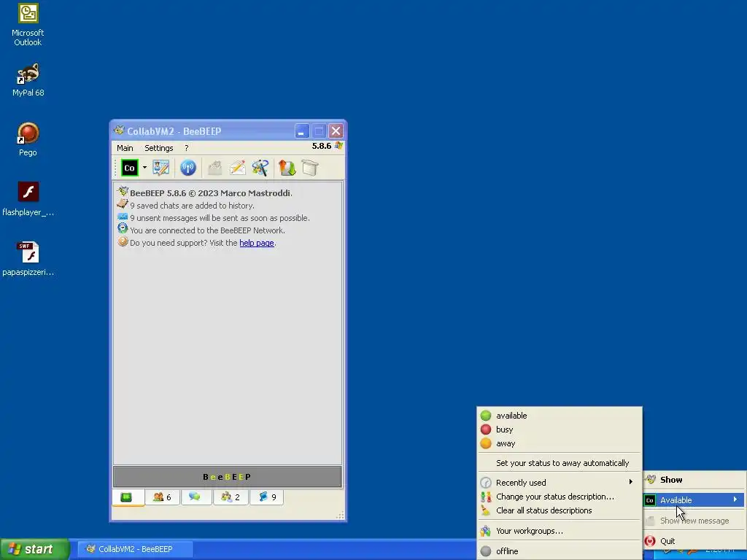Viewport: 747px width, 560px height.
Task: Open 'Your workgroups...'
Action: (x=560, y=531)
